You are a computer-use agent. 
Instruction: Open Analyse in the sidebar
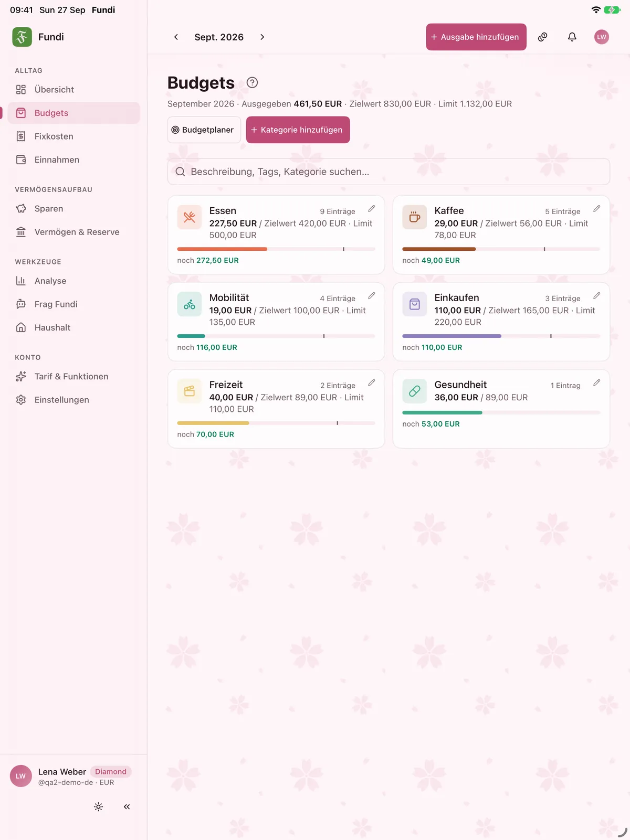(x=73, y=281)
